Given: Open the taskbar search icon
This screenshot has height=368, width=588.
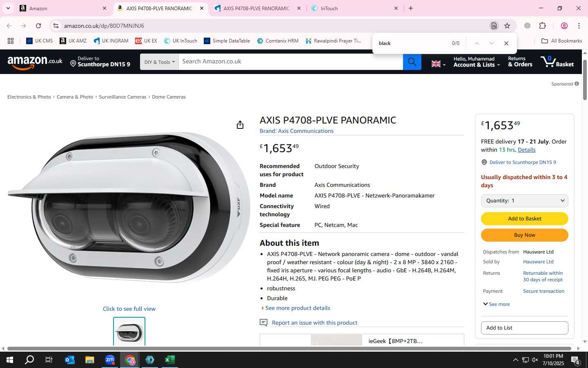Looking at the screenshot, I should (x=29, y=360).
